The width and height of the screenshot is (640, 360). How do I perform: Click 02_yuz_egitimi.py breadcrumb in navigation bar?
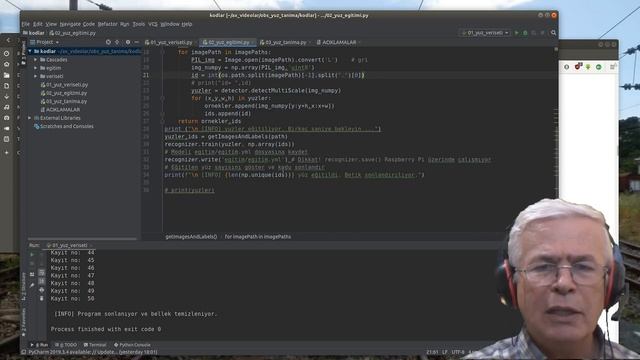pyautogui.click(x=72, y=33)
